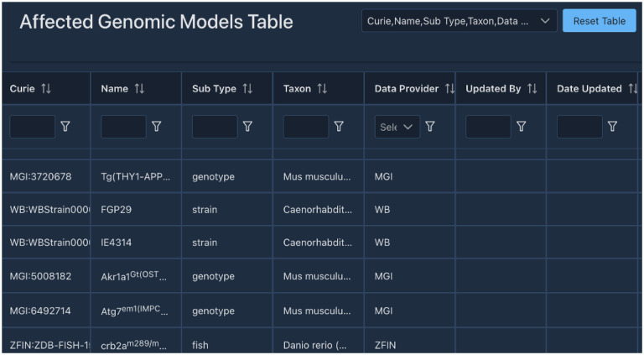Focus the Taxon filter text field
This screenshot has width=644, height=355.
click(x=306, y=127)
